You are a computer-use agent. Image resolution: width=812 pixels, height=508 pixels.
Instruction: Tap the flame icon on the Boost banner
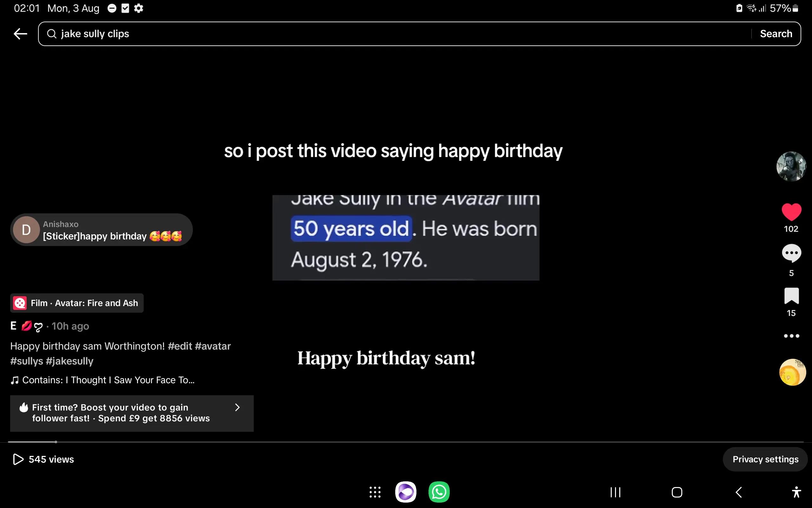[24, 407]
